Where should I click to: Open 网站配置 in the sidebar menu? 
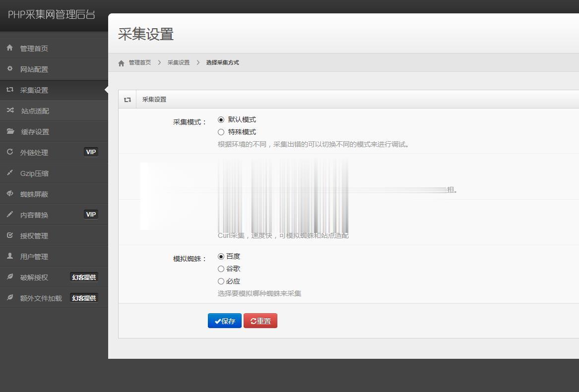(54, 69)
